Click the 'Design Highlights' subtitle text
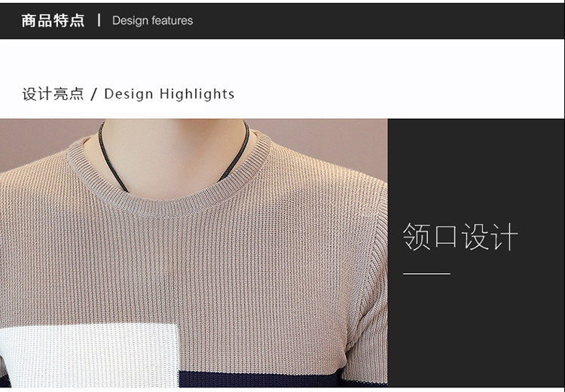The image size is (565, 392). (169, 94)
